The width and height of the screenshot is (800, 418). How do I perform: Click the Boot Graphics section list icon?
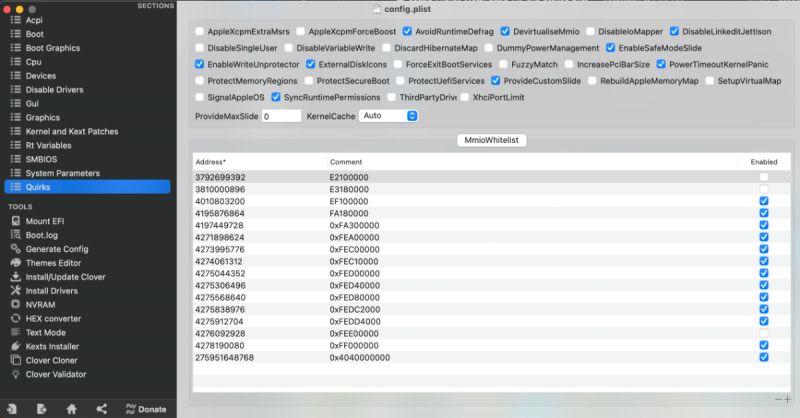tap(16, 47)
